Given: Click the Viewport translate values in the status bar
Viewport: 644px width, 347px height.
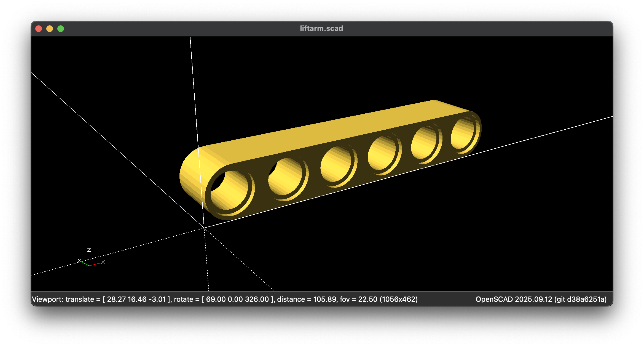Looking at the screenshot, I should click(136, 299).
